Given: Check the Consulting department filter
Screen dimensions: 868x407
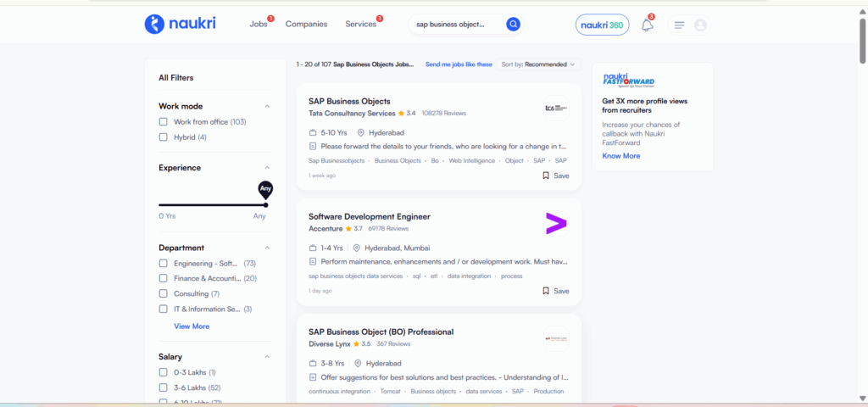Looking at the screenshot, I should coord(164,293).
